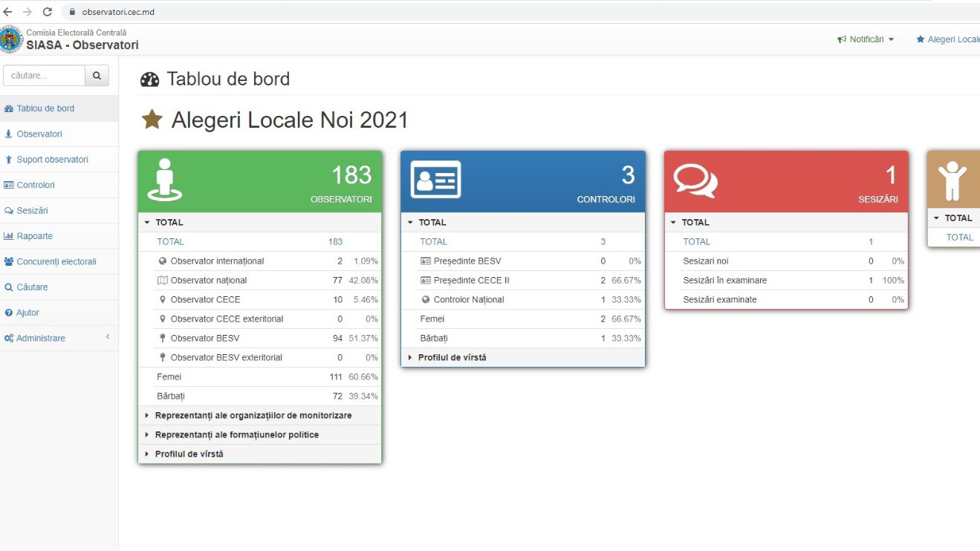Click the tan child figure icon
The image size is (980, 551).
click(952, 180)
